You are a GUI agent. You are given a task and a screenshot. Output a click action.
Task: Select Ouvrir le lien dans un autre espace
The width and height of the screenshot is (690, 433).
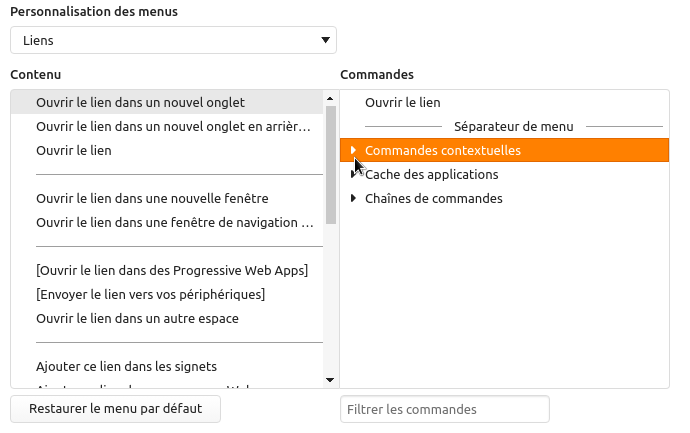[x=137, y=318]
